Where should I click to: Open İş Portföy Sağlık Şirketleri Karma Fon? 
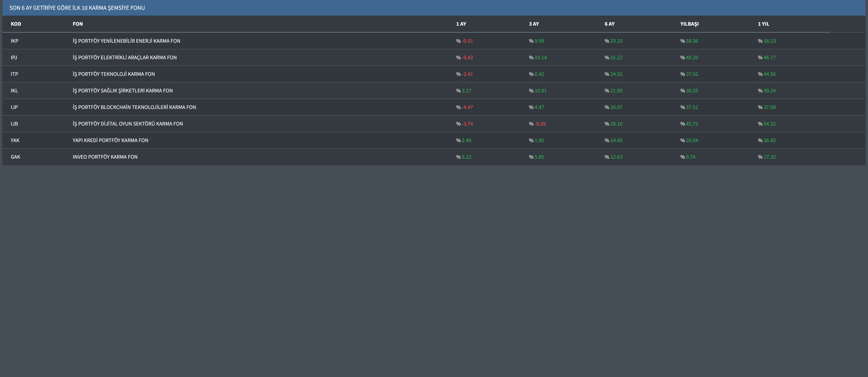122,91
